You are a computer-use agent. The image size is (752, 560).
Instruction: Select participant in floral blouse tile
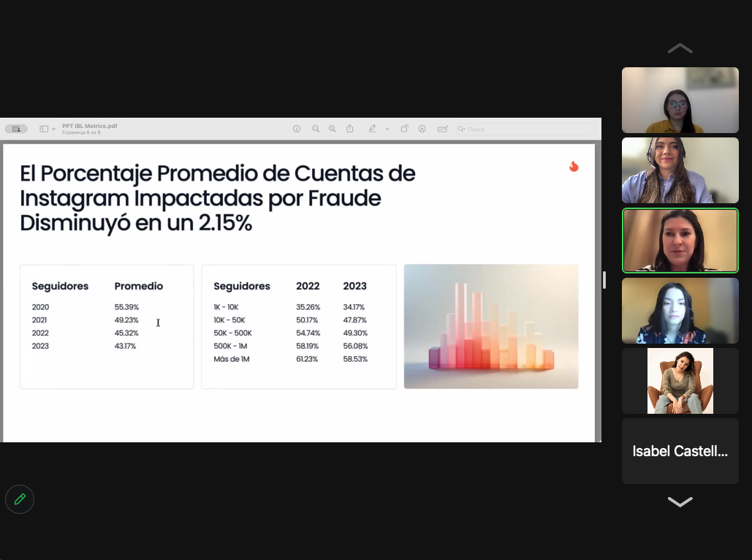coord(680,311)
